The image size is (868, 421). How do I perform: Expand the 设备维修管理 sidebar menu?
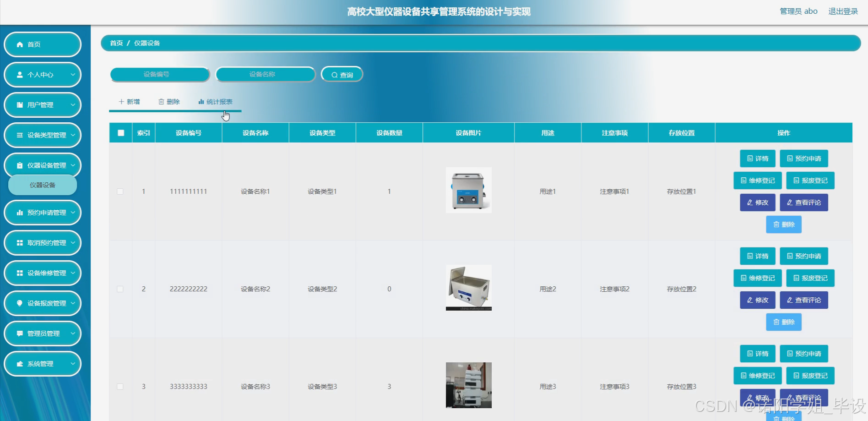(x=42, y=273)
